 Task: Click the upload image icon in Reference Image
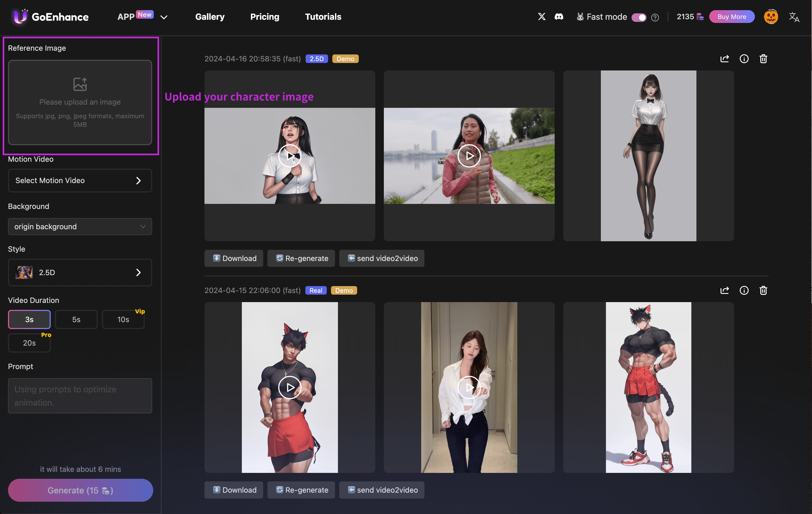pos(80,84)
